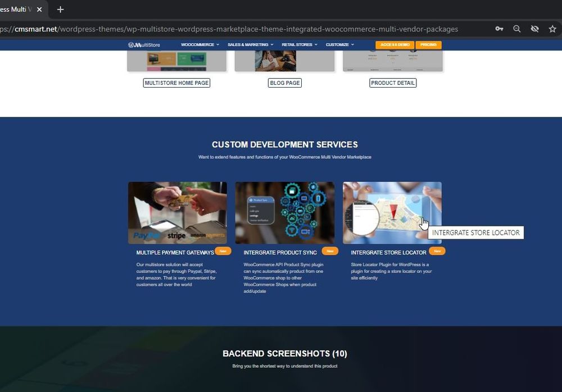562x392 pixels.
Task: Bookmark this page with the star icon
Action: (x=552, y=29)
